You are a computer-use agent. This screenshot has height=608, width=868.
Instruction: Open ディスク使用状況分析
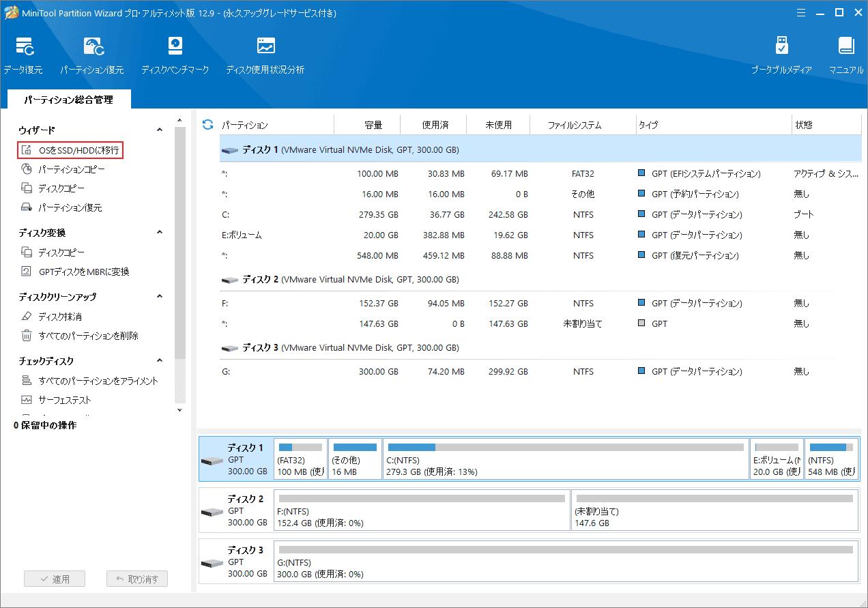pos(265,53)
